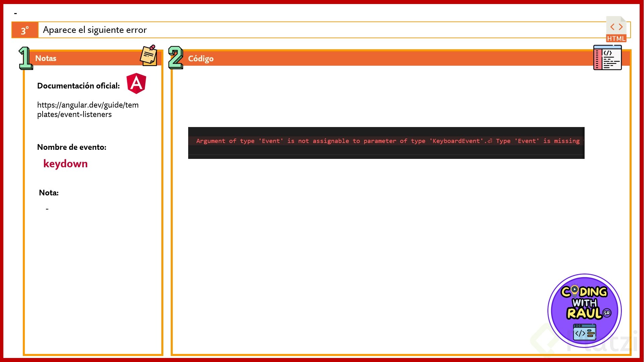Click the code editor window icon
The image size is (644, 362).
[607, 58]
